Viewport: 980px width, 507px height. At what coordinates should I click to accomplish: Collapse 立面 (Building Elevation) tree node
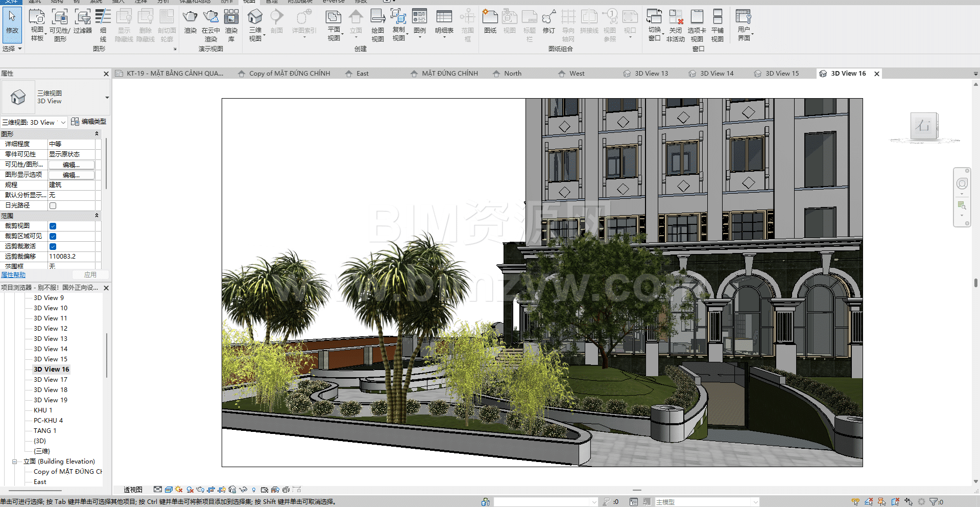click(x=14, y=462)
